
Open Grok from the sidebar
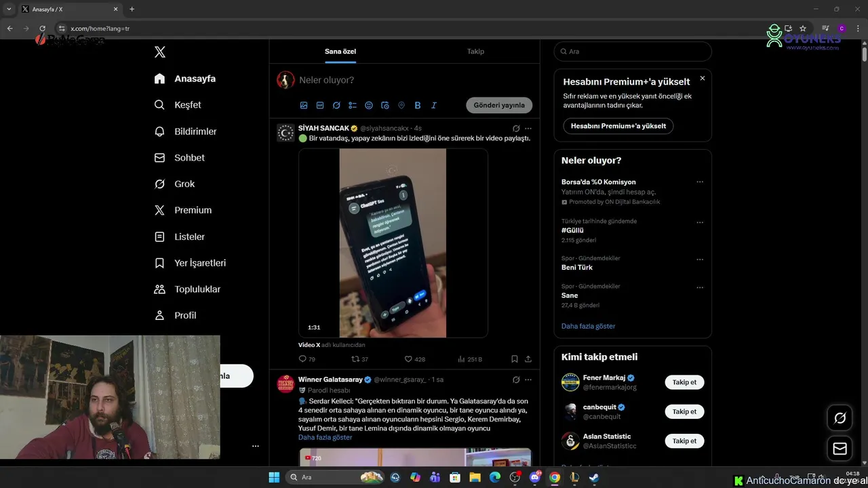pos(174,184)
